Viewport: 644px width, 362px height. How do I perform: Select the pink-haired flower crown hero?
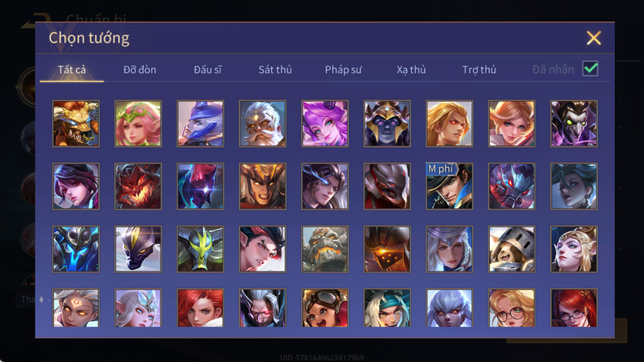coord(138,124)
